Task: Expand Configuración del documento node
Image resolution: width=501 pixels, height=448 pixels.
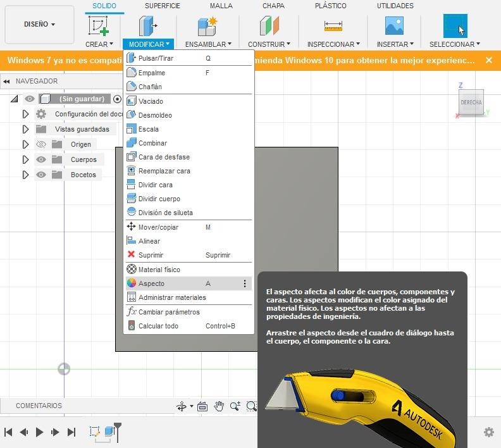Action: 25,114
